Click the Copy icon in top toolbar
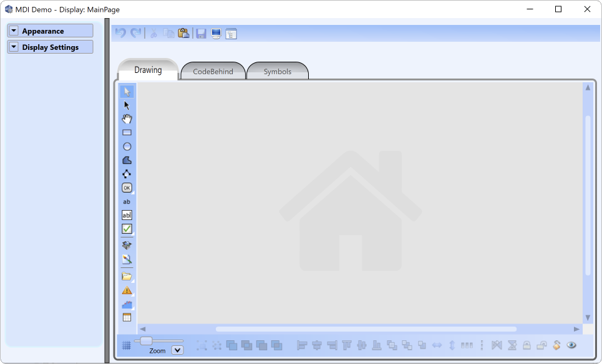 pyautogui.click(x=169, y=34)
